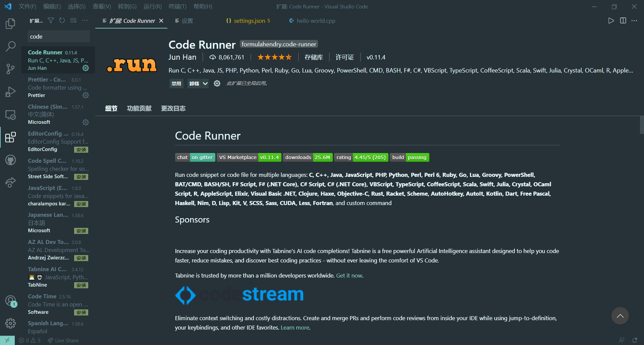644x345 pixels.
Task: Open the accounts menu icon
Action: click(x=10, y=301)
